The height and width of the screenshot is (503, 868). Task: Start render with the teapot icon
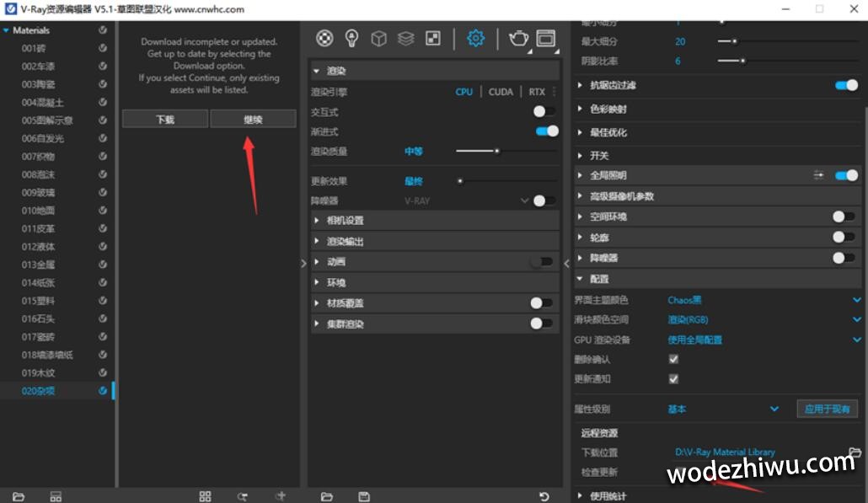point(519,38)
